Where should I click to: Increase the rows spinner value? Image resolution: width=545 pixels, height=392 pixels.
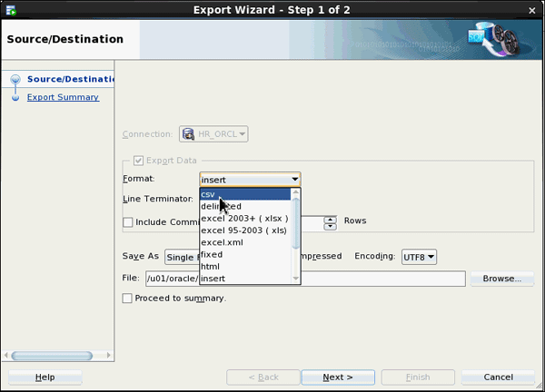(x=331, y=220)
